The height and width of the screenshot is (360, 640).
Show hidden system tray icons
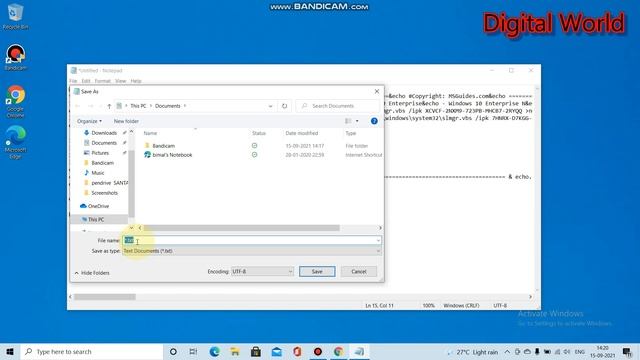[x=507, y=352]
